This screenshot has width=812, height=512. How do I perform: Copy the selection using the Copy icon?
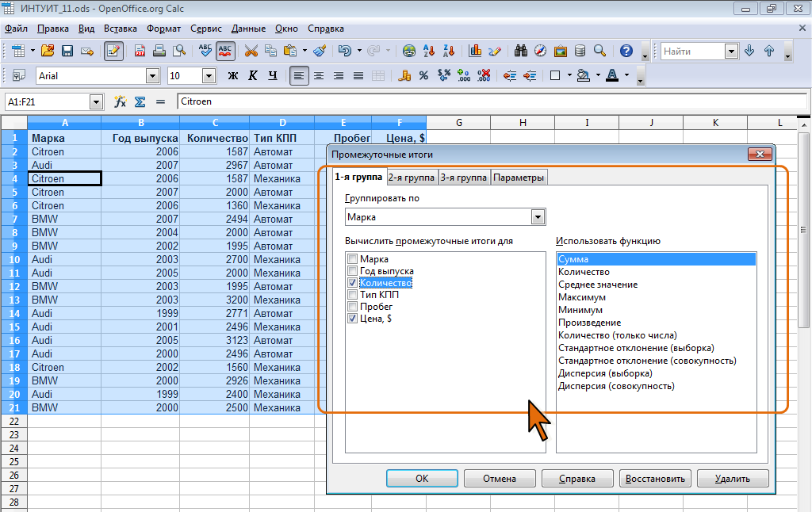click(270, 51)
